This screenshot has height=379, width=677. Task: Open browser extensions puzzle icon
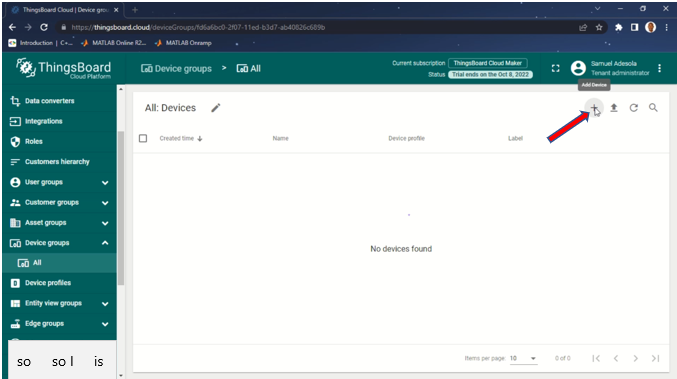[x=619, y=27]
